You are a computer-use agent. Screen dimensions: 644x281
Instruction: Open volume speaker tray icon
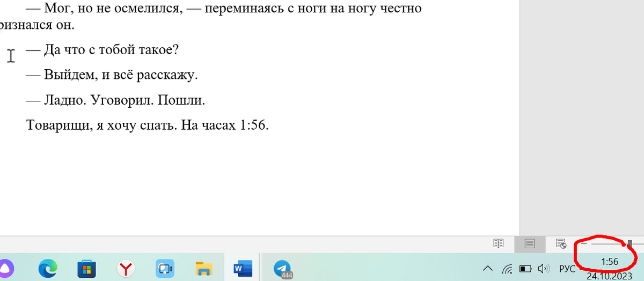pyautogui.click(x=544, y=269)
